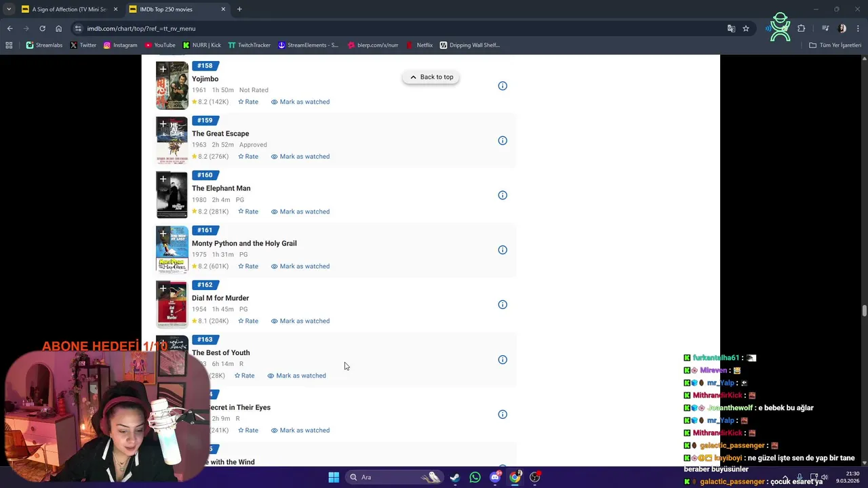Open Twitter bookmark

(x=83, y=45)
